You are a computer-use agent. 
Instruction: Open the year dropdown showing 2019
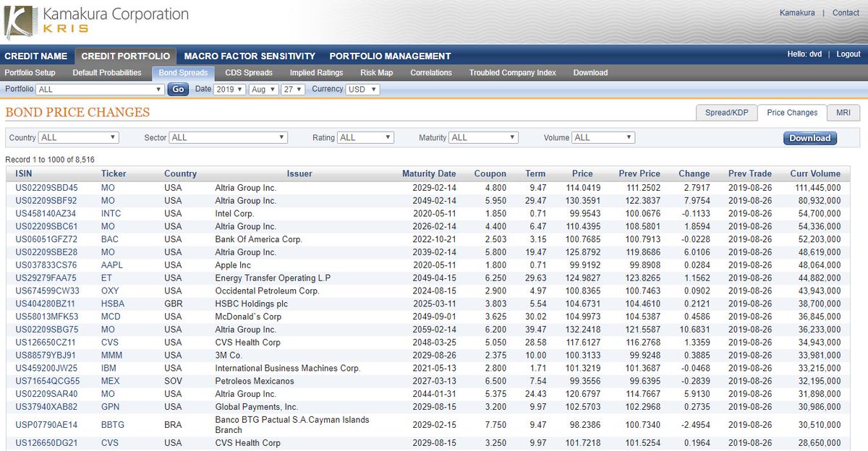pyautogui.click(x=229, y=89)
